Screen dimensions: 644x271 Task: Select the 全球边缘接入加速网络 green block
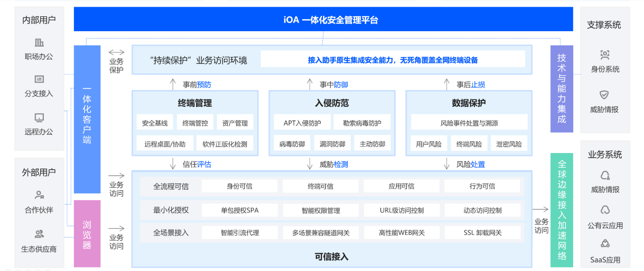[x=562, y=210]
